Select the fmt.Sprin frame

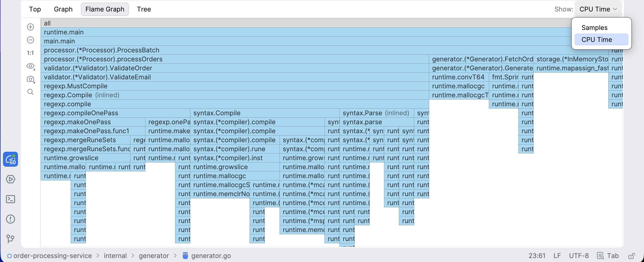tap(504, 77)
